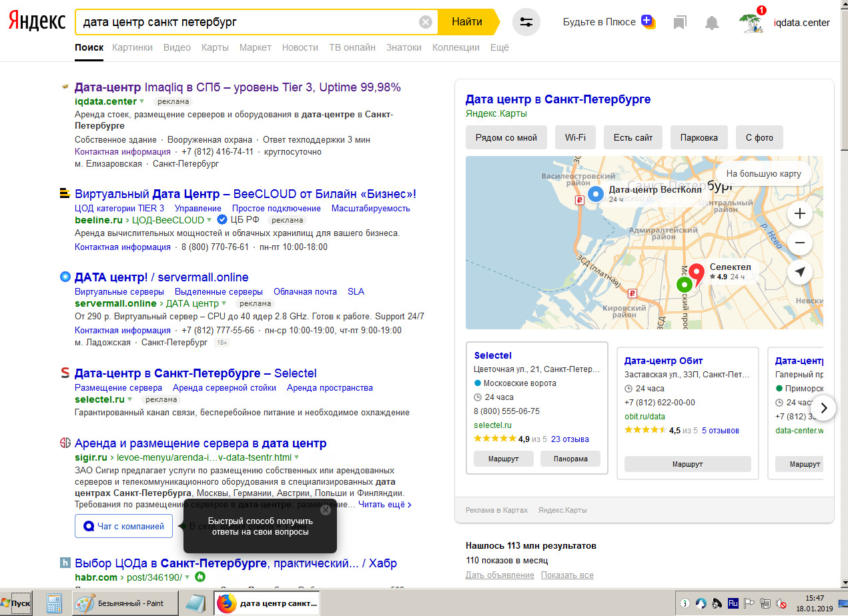Open Аренда серверной стойки sitelink
The image size is (848, 616).
point(224,388)
